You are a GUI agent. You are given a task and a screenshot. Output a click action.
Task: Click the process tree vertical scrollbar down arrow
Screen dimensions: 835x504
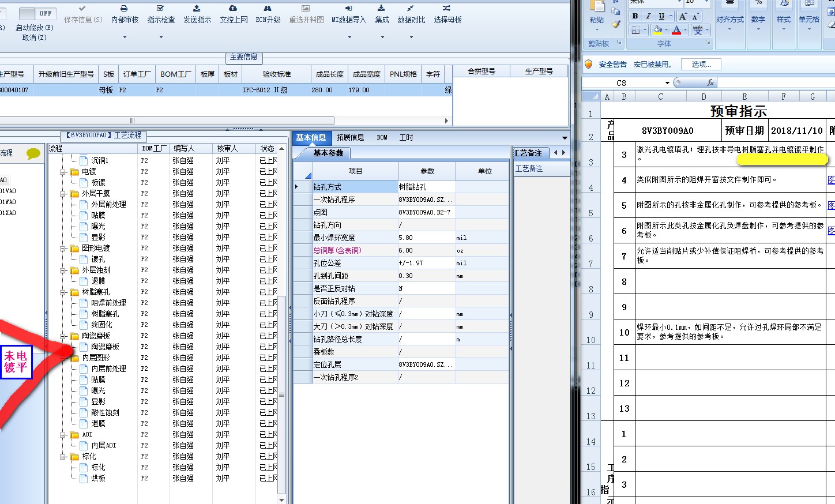pos(281,500)
